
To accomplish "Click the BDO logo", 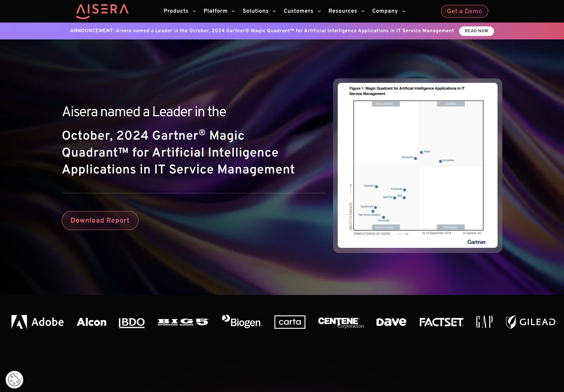I will 132,322.
